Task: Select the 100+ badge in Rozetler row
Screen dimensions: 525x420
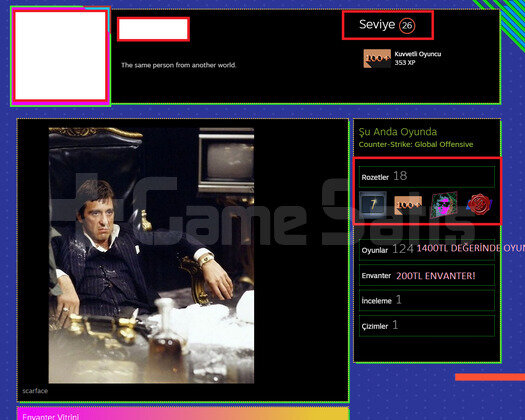Action: tap(408, 205)
